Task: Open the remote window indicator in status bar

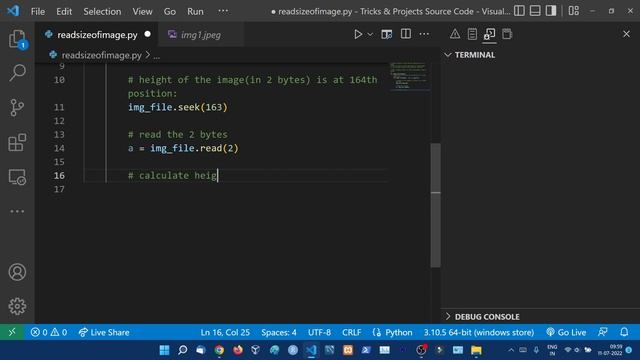Action: [12, 332]
